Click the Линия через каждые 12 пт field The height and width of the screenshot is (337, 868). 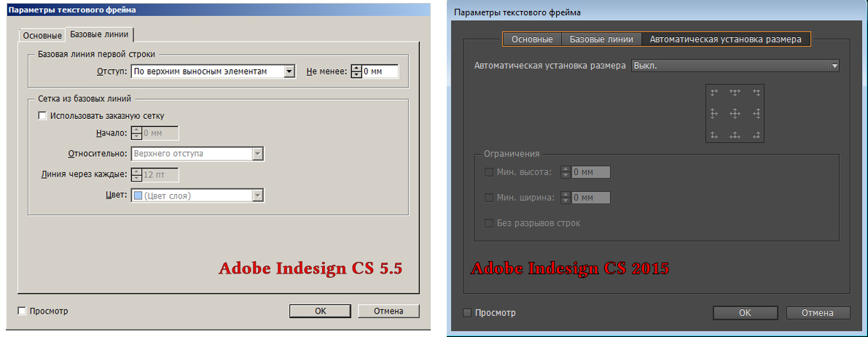(160, 174)
